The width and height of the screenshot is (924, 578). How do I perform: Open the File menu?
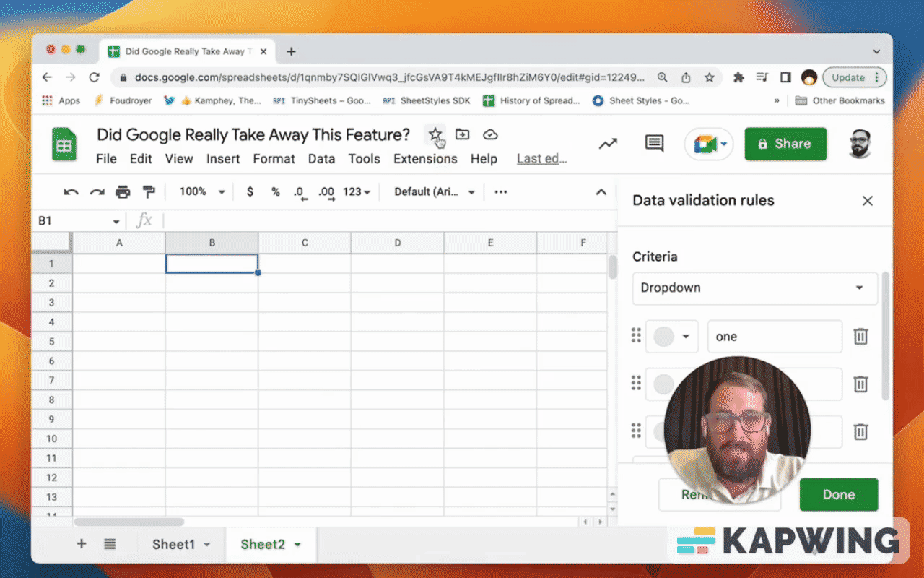(x=106, y=159)
